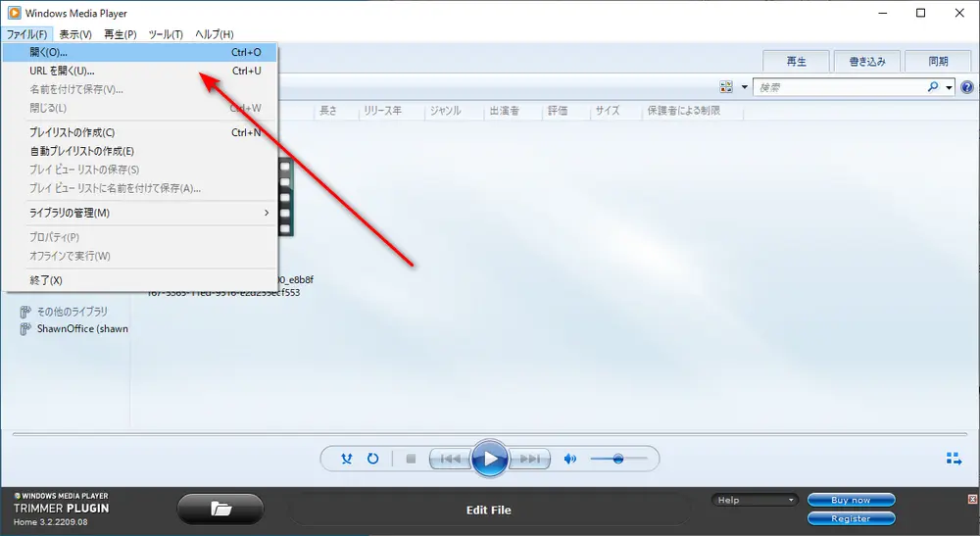Click the 保護者による制限 column header
Viewport: 980px width, 536px height.
(684, 111)
